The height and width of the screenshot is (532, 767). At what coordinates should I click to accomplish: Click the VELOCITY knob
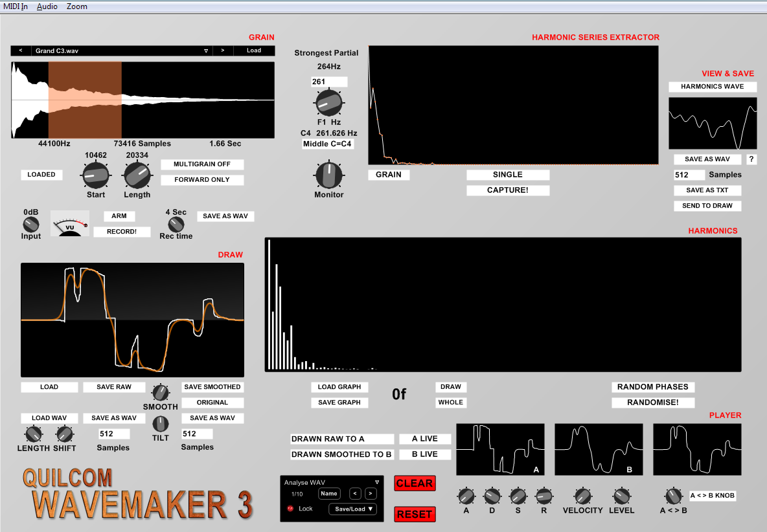point(582,496)
